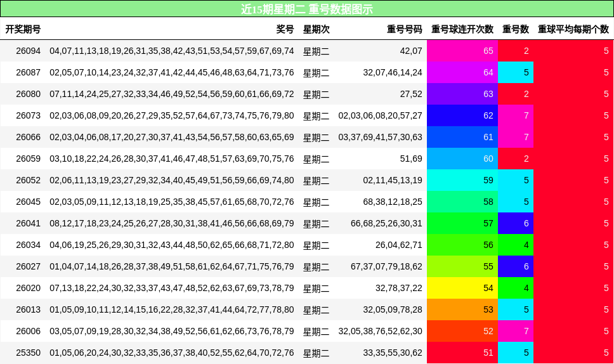Click the repeat numbers 02,03,06,08,20,57,27
The height and width of the screenshot is (364, 614).
pyautogui.click(x=380, y=115)
